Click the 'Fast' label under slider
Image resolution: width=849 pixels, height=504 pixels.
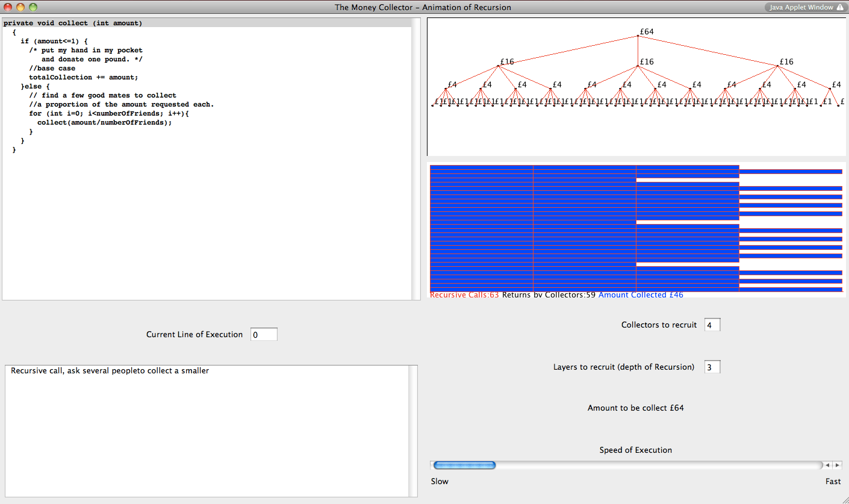(833, 481)
